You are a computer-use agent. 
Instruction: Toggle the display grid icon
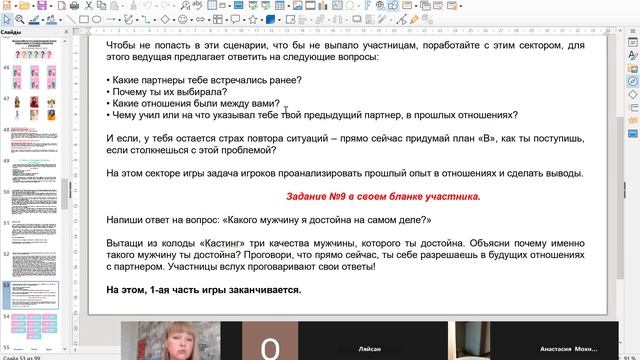coord(212,6)
